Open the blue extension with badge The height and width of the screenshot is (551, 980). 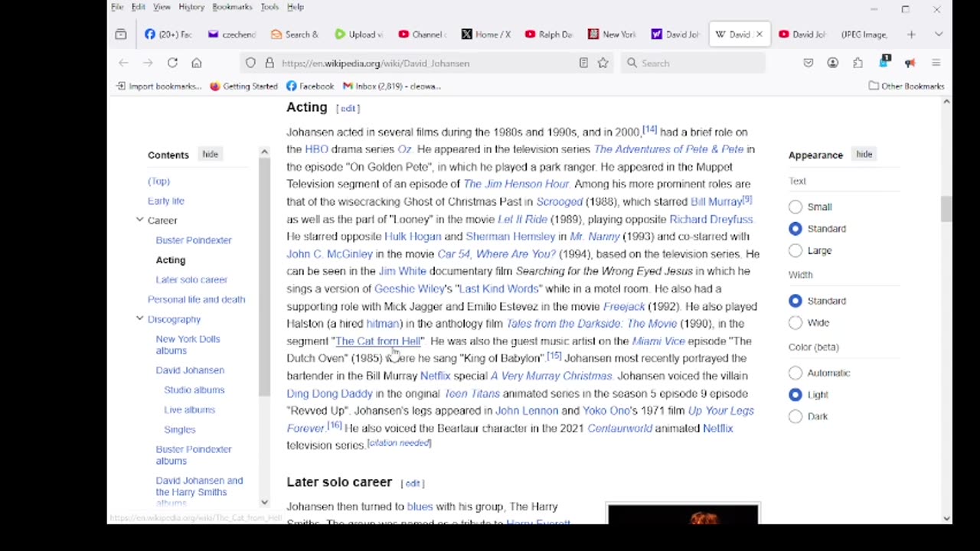pos(884,62)
